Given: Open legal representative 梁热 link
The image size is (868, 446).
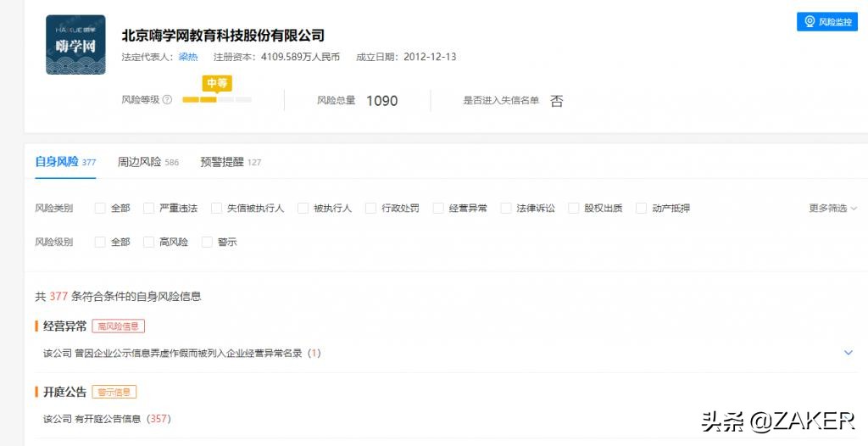Looking at the screenshot, I should click(x=188, y=57).
